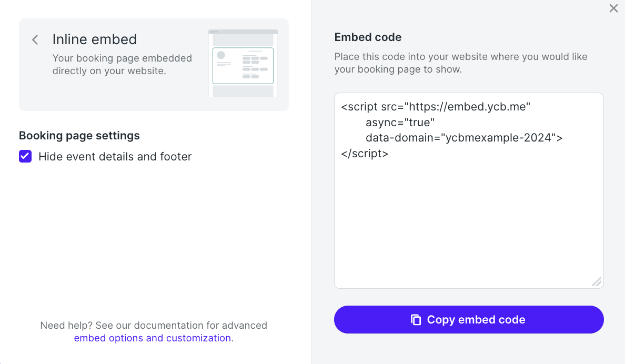
Task: Place cursor on the script src line
Action: (436, 107)
